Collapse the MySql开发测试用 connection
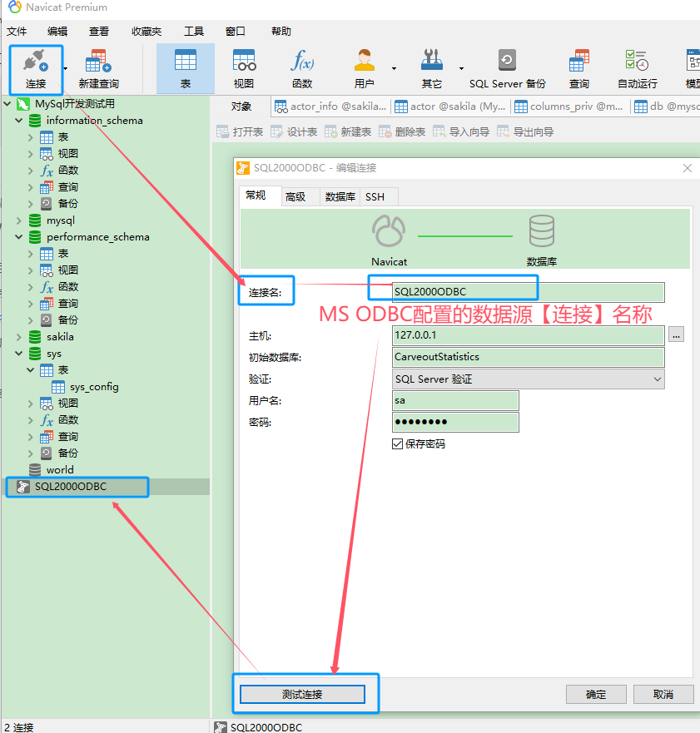 pyautogui.click(x=7, y=103)
